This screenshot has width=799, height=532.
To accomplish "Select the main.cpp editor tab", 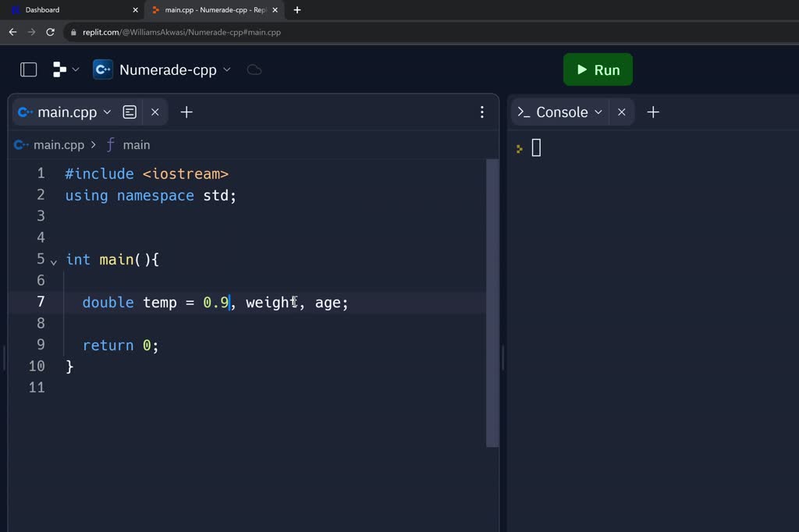I will click(66, 112).
